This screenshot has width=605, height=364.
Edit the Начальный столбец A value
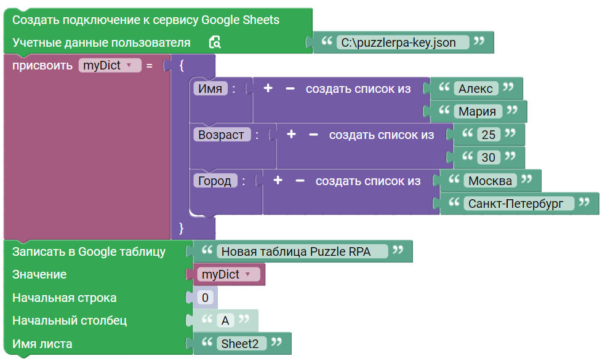225,320
